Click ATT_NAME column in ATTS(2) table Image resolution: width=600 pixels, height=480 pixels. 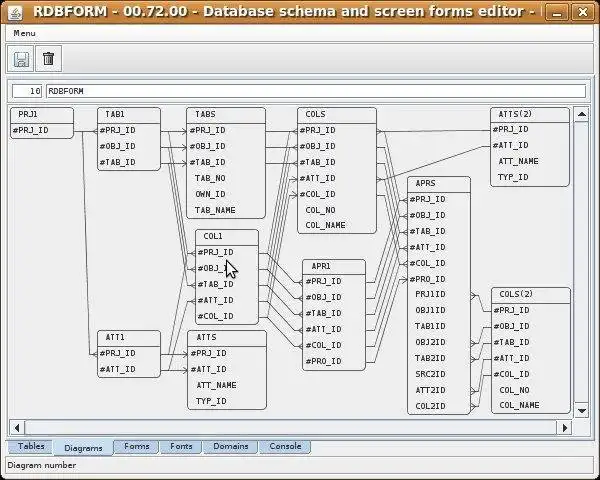pos(518,162)
